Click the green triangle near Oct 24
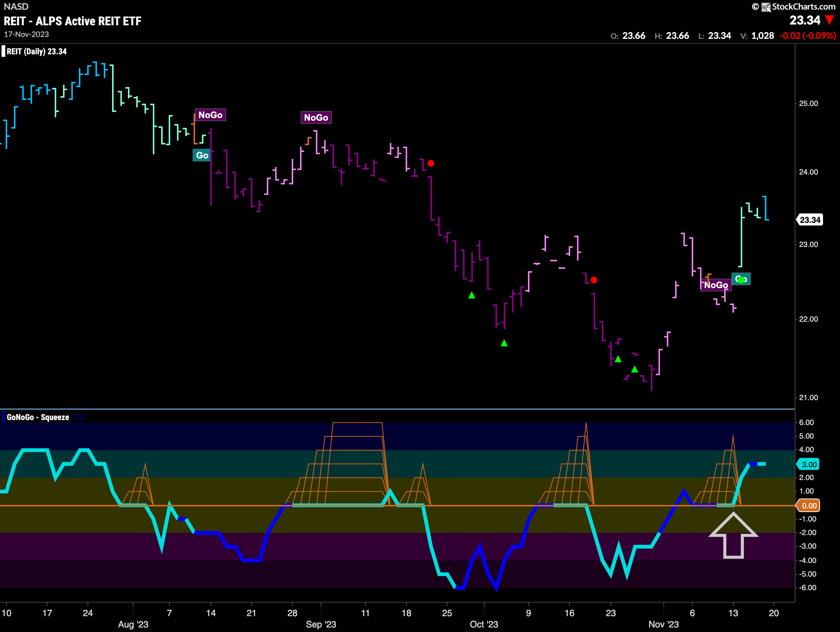Viewport: 840px width, 632px height. point(618,359)
